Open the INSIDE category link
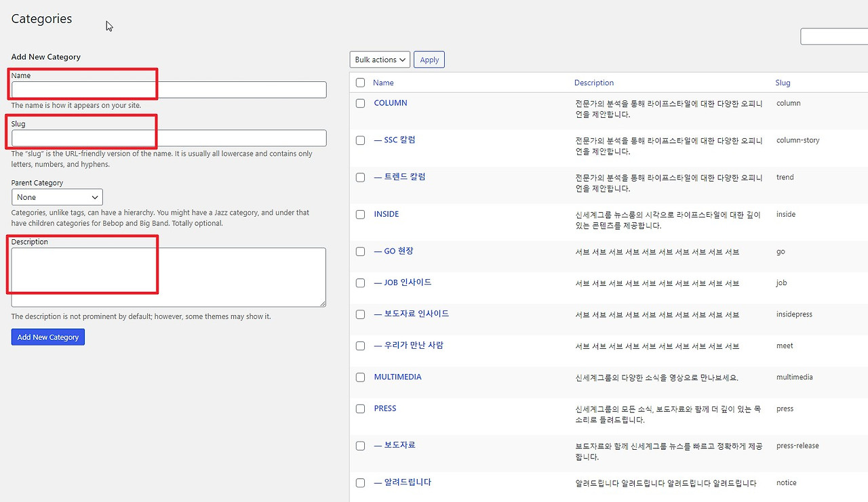 (x=387, y=214)
